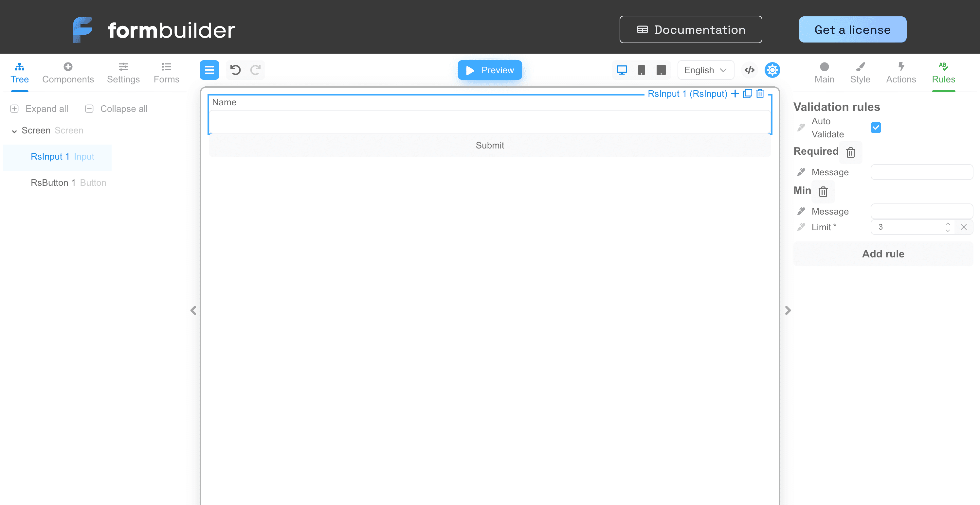
Task: Delete the Min validation rule
Action: tap(823, 192)
